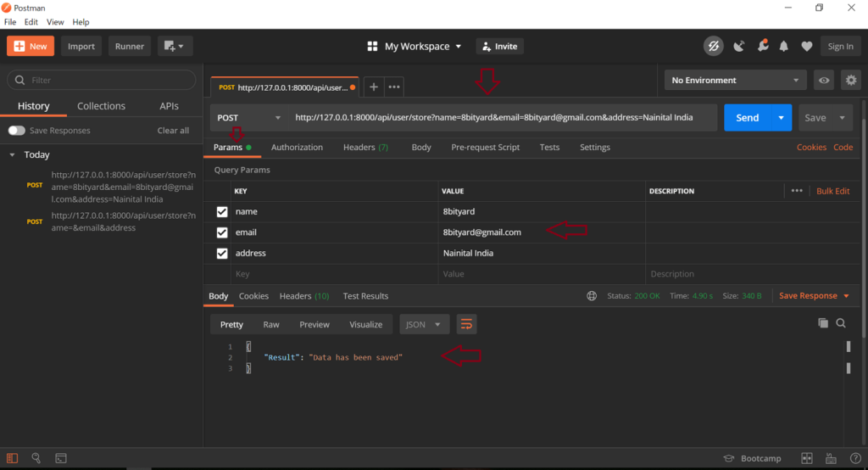
Task: Open the Collections sidebar tab
Action: click(x=101, y=106)
